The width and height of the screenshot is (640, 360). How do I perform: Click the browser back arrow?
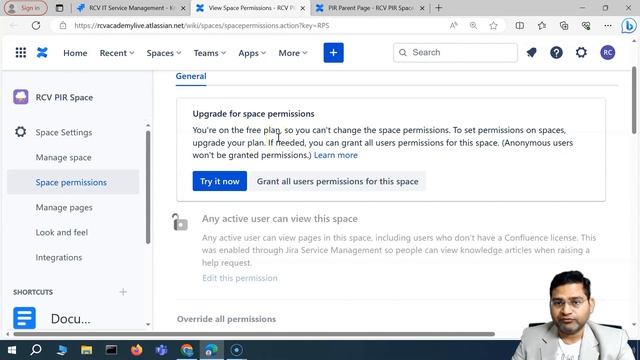(13, 25)
